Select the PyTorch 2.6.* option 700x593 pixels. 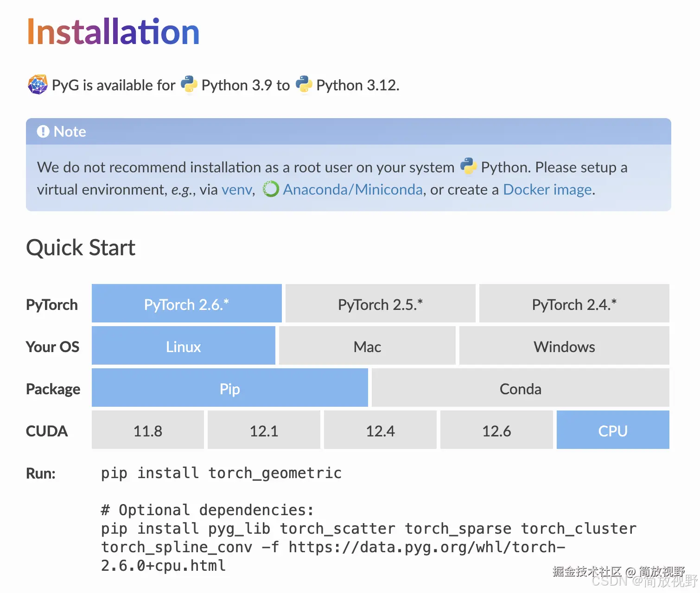(x=187, y=303)
